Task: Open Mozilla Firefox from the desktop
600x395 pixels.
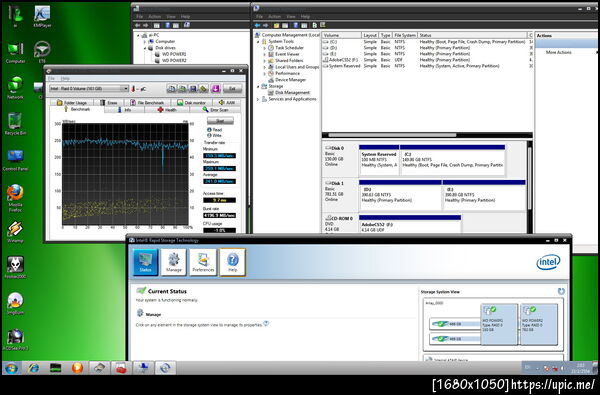Action: point(15,198)
